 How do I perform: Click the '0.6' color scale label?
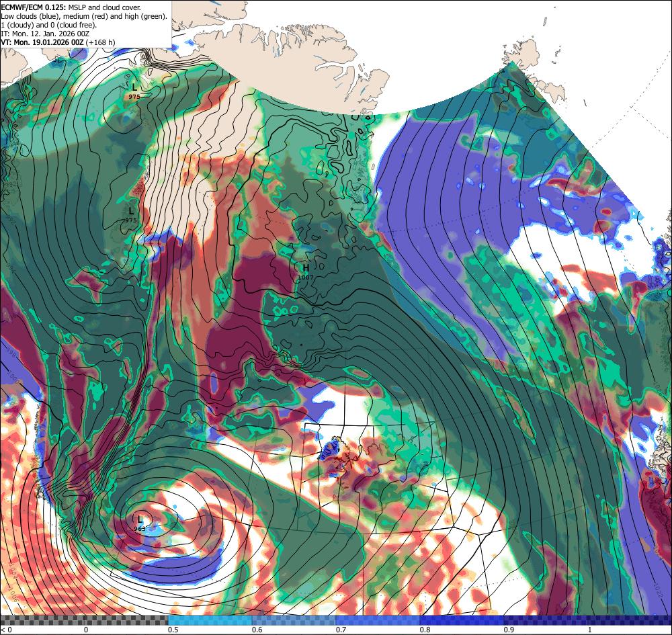tap(257, 630)
